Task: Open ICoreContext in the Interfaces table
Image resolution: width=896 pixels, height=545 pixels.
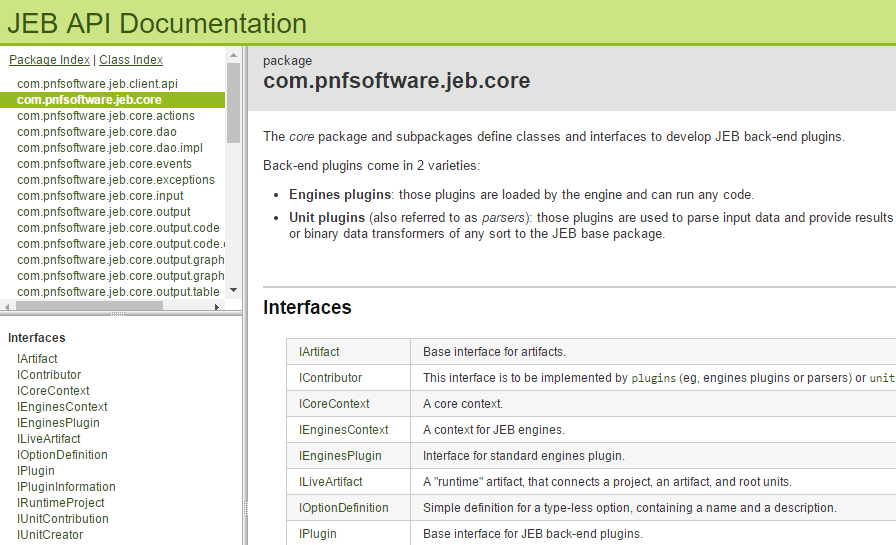Action: [334, 404]
